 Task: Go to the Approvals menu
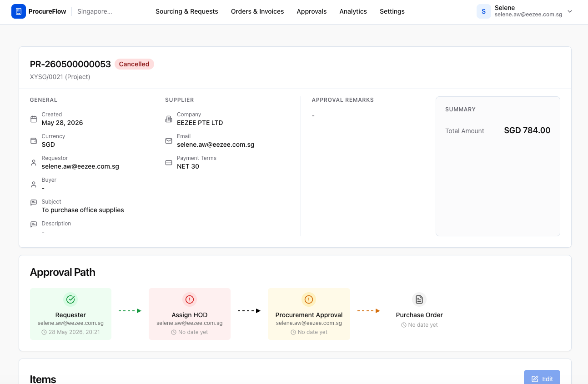pos(312,11)
